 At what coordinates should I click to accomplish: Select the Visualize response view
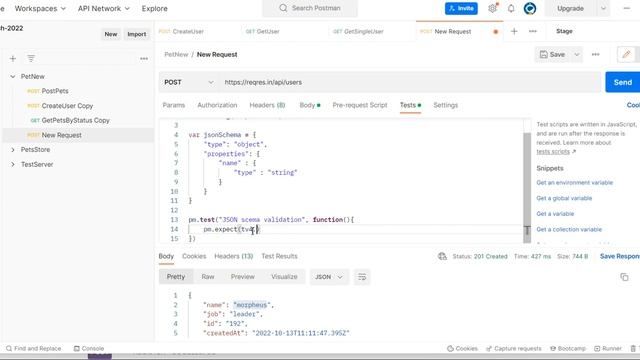pos(284,277)
